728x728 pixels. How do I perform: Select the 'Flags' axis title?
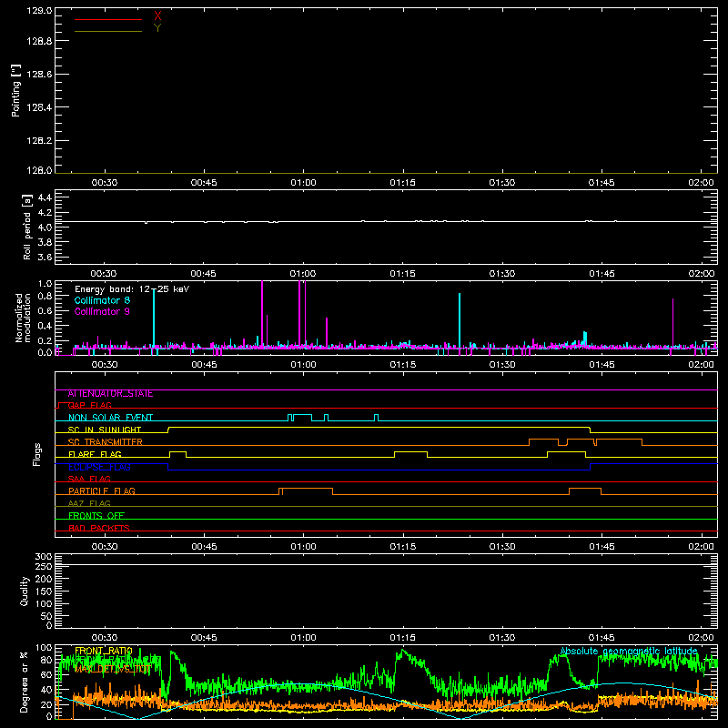tap(36, 454)
